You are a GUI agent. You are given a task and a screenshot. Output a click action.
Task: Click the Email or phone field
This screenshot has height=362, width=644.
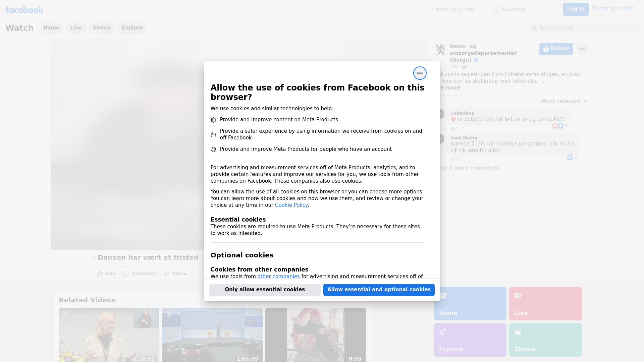point(463,9)
